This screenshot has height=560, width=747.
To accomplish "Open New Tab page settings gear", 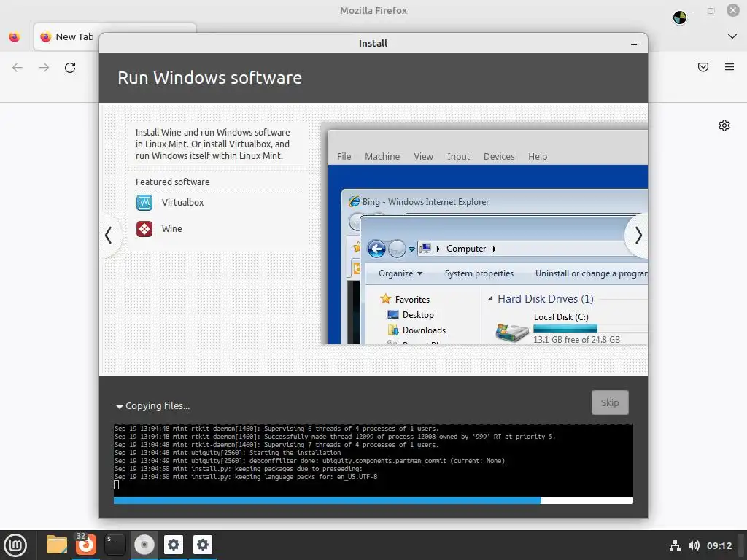I will (x=724, y=125).
